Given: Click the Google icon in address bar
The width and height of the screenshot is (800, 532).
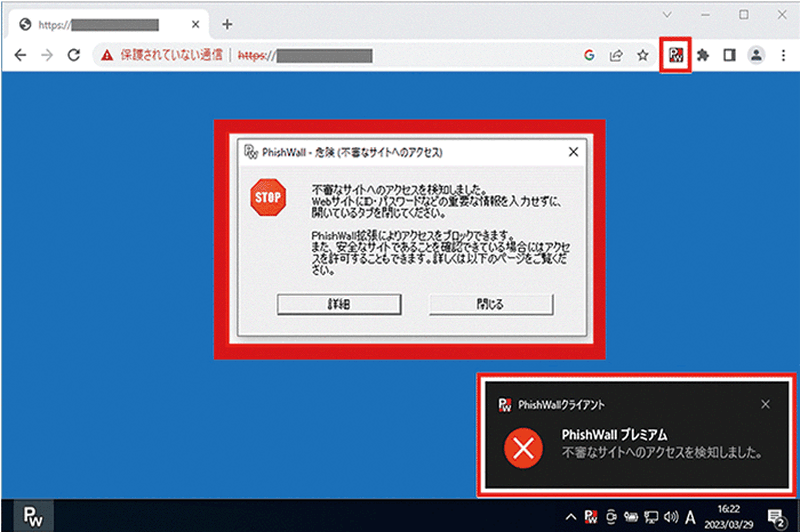Looking at the screenshot, I should 589,56.
